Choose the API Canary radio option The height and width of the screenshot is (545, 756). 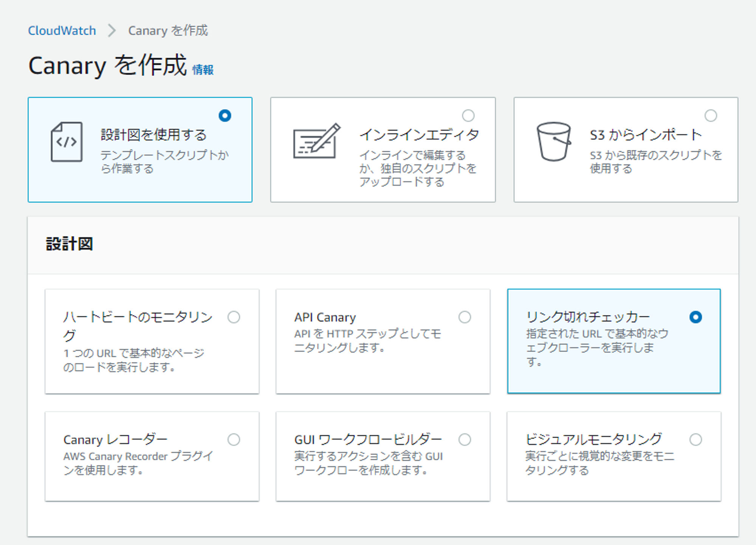465,317
